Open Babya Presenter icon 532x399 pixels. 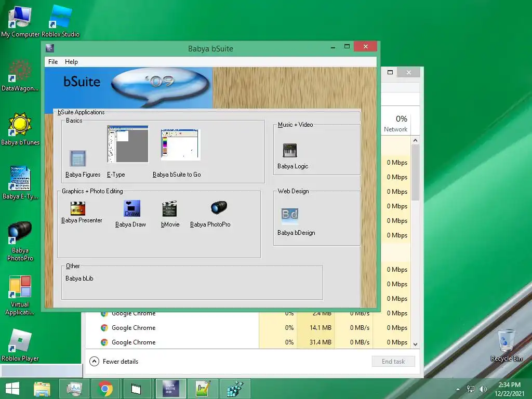[x=78, y=208]
